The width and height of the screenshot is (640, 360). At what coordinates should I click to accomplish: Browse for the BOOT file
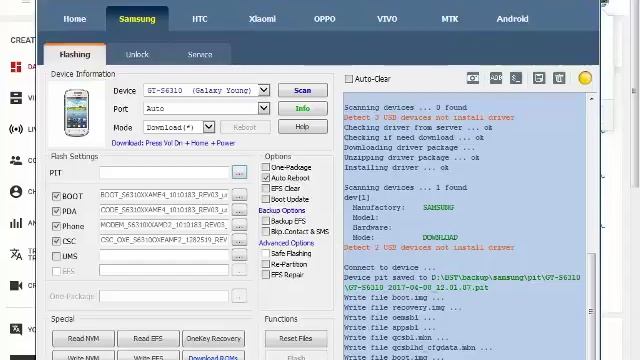240,195
